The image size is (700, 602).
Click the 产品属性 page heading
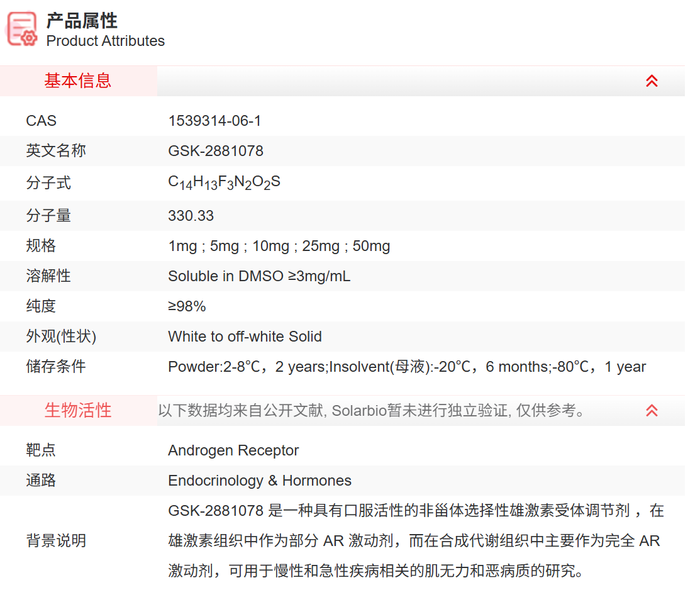click(82, 20)
